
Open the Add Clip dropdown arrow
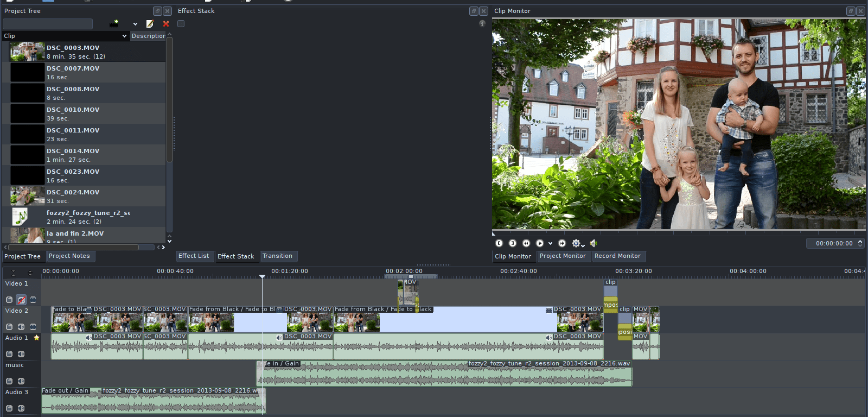click(135, 24)
